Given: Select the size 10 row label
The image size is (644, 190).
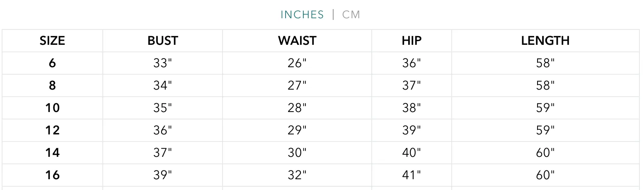Looking at the screenshot, I should [x=52, y=108].
